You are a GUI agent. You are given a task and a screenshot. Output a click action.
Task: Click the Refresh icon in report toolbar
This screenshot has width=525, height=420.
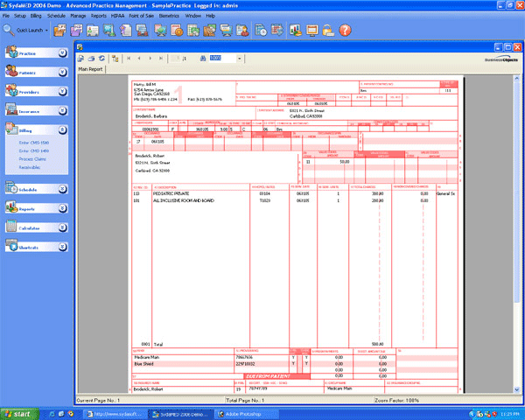(x=101, y=58)
